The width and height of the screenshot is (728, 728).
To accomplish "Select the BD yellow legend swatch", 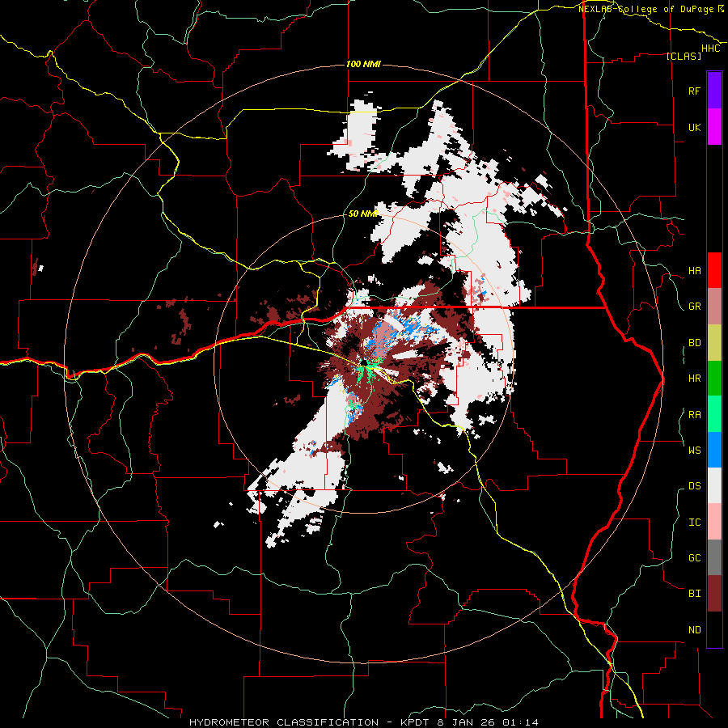I will (714, 342).
